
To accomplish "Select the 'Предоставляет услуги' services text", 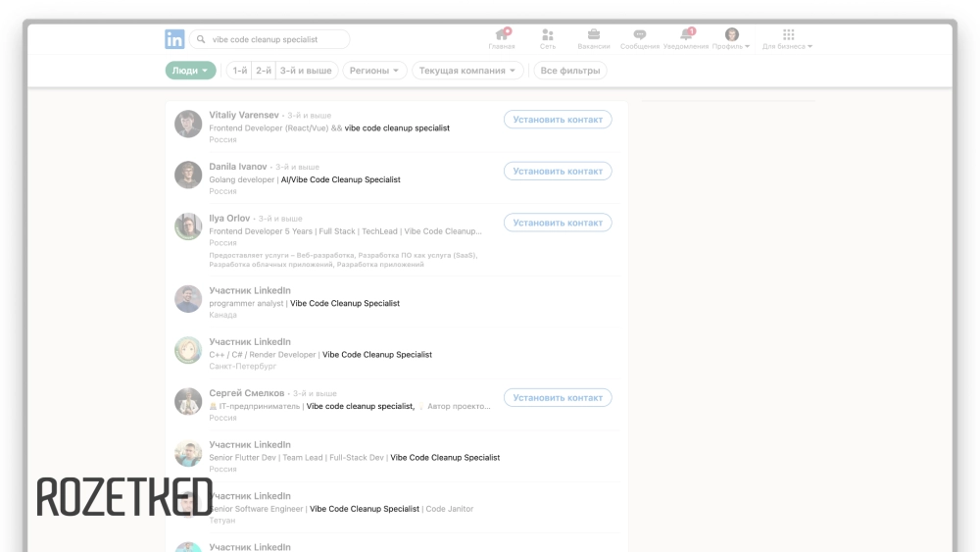I will [x=343, y=260].
